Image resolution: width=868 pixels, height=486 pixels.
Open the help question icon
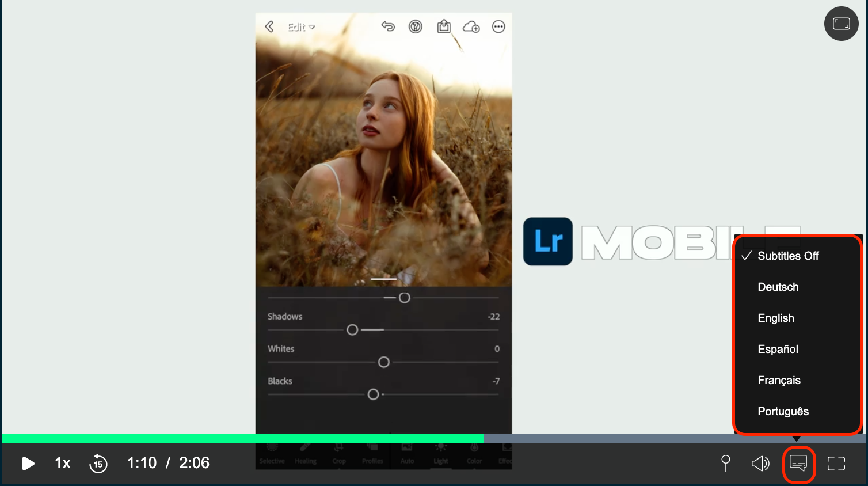[416, 26]
